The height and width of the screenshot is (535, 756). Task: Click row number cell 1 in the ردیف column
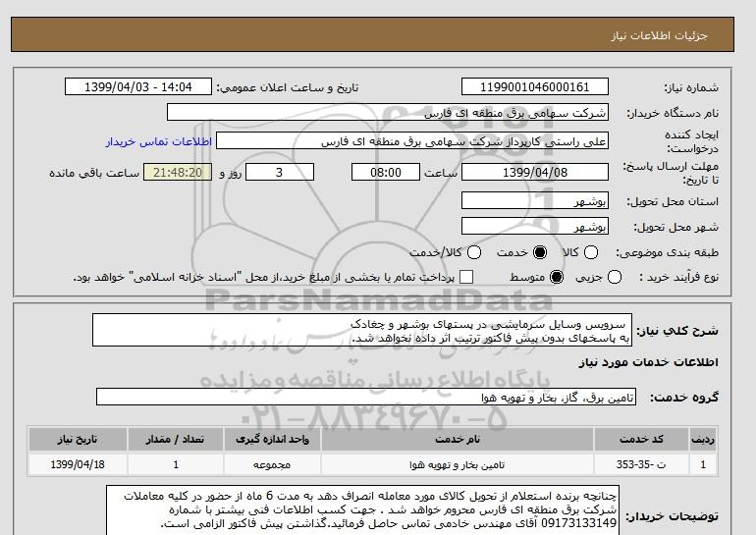[703, 464]
